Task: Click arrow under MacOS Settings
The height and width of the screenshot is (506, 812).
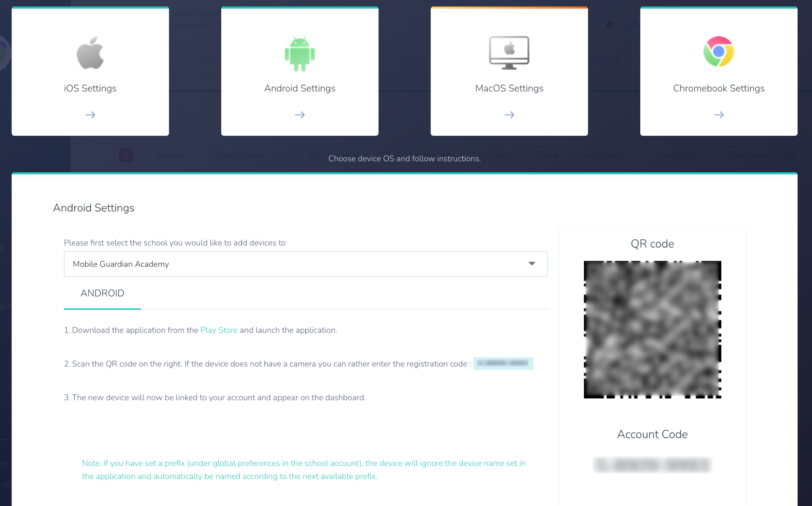Action: point(509,115)
